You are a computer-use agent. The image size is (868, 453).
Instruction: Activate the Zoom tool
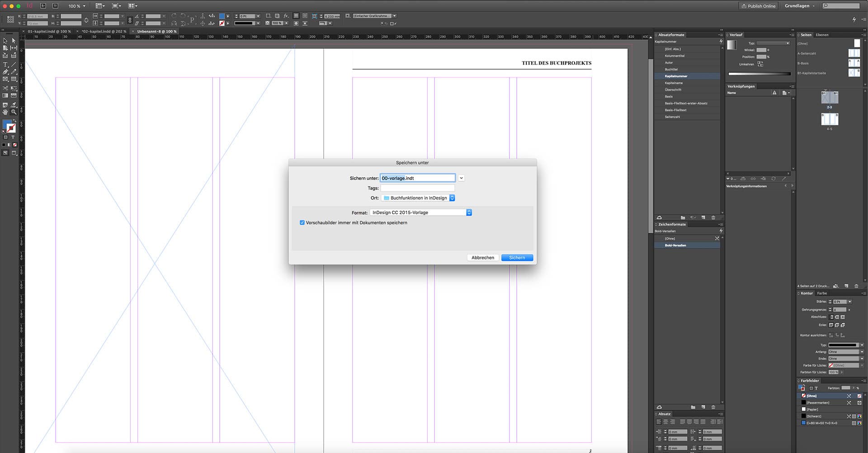click(x=14, y=112)
